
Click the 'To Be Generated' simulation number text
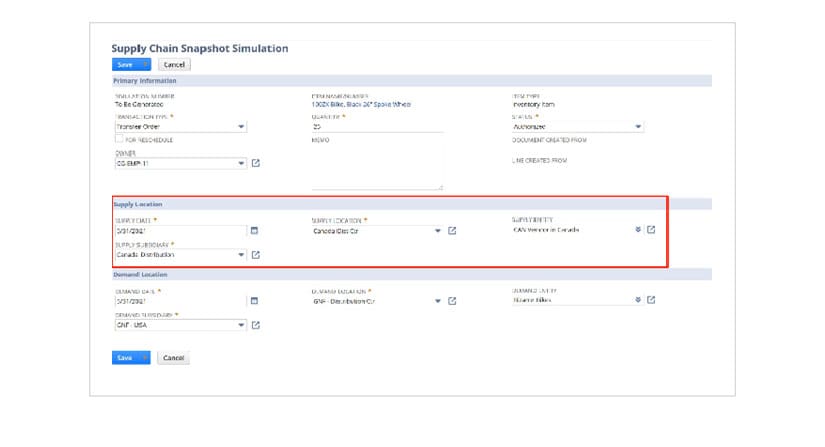[139, 105]
